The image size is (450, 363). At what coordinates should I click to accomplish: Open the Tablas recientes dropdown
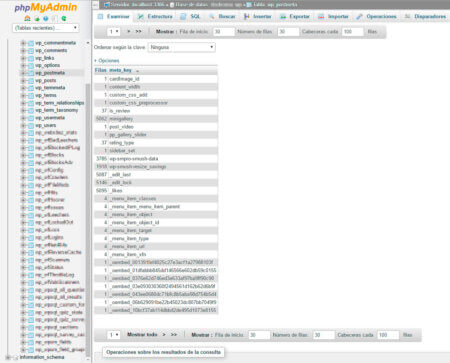pos(46,28)
